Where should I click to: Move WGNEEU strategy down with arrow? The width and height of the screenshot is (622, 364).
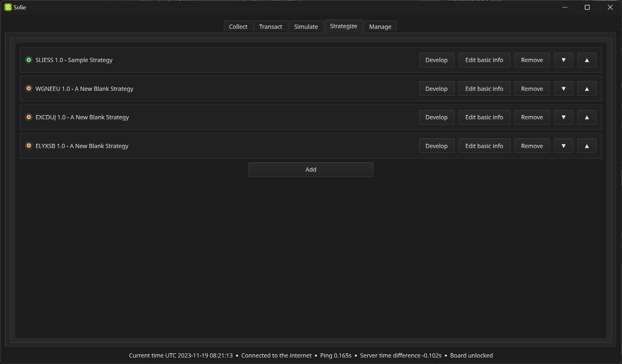point(563,89)
